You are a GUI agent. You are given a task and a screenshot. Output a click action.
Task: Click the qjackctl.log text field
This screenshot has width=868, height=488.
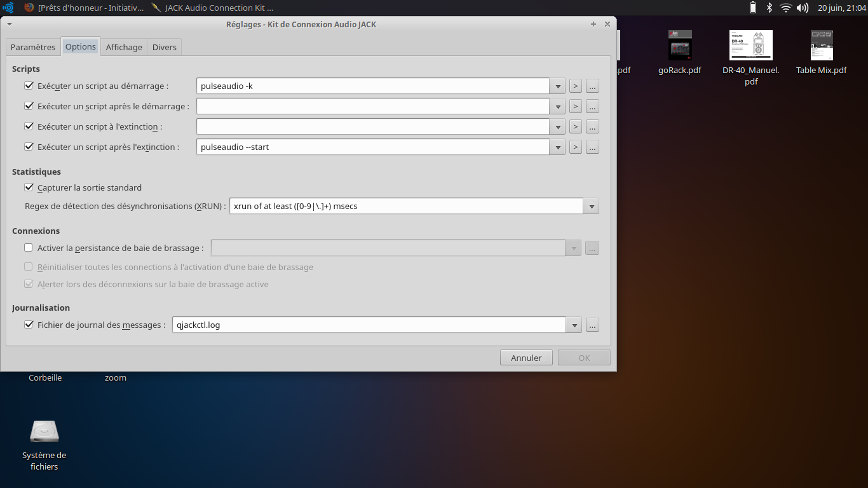click(x=369, y=325)
